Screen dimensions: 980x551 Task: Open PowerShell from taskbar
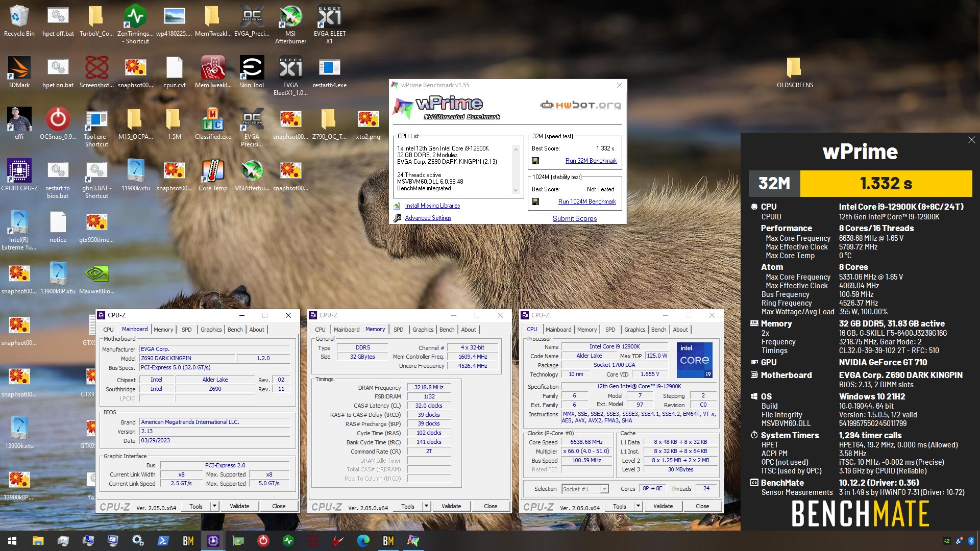pyautogui.click(x=163, y=541)
